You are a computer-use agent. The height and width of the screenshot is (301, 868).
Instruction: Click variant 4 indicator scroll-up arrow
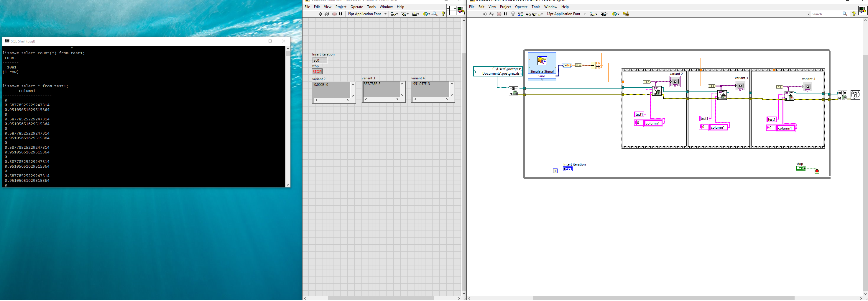click(452, 84)
